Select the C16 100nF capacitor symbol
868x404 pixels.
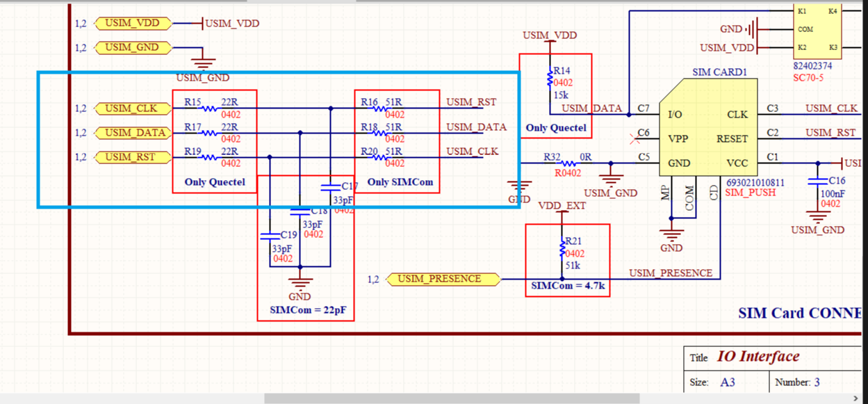(x=816, y=181)
